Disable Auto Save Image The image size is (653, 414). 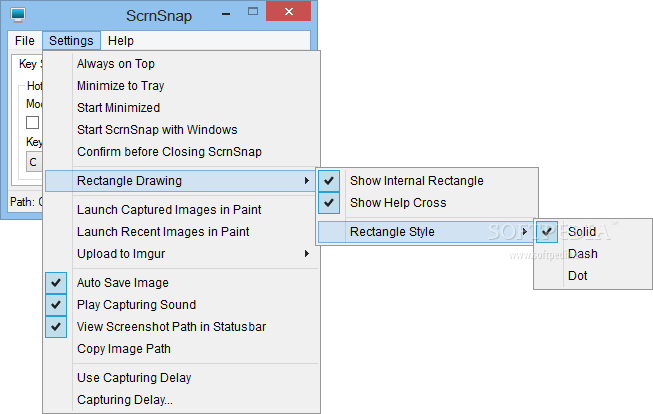pyautogui.click(x=122, y=283)
